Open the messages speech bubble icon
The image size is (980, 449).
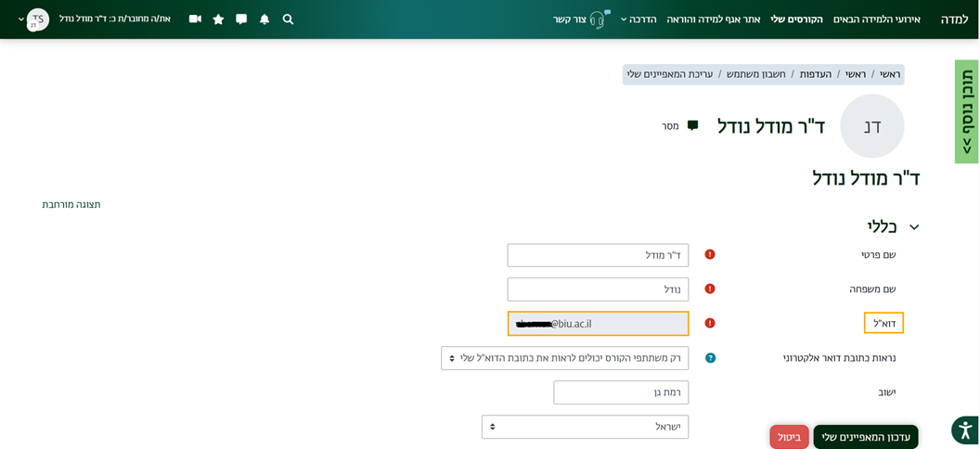coord(241,19)
